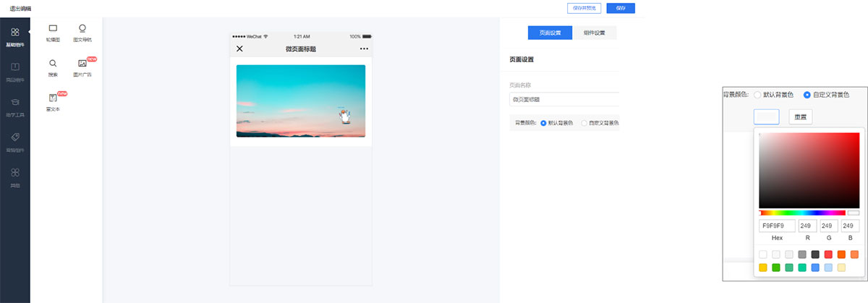Add the 富文本 rich text component
This screenshot has width=868, height=303.
pyautogui.click(x=53, y=102)
